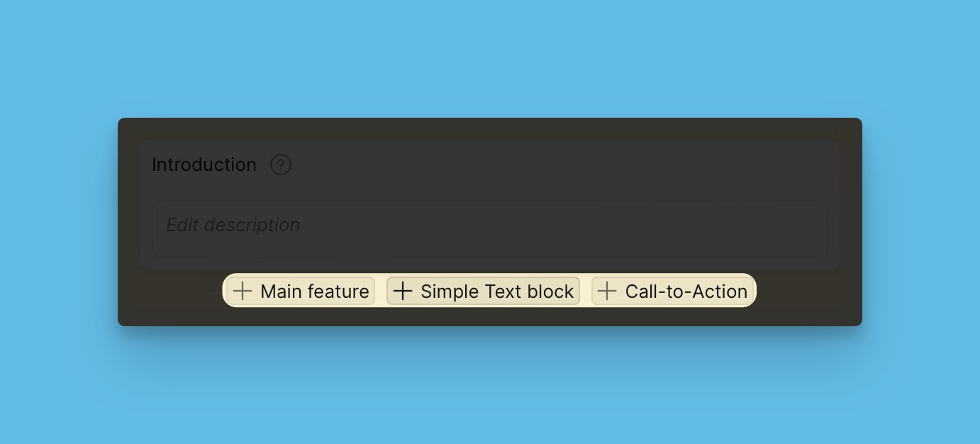This screenshot has width=980, height=444.
Task: Click the plus icon on Call-to-Action
Action: (x=607, y=291)
